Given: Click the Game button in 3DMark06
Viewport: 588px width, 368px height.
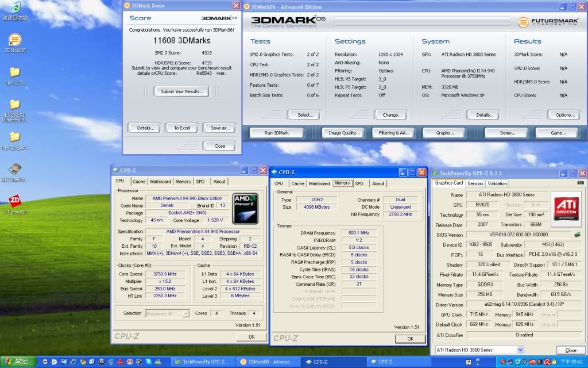Looking at the screenshot, I should 558,133.
